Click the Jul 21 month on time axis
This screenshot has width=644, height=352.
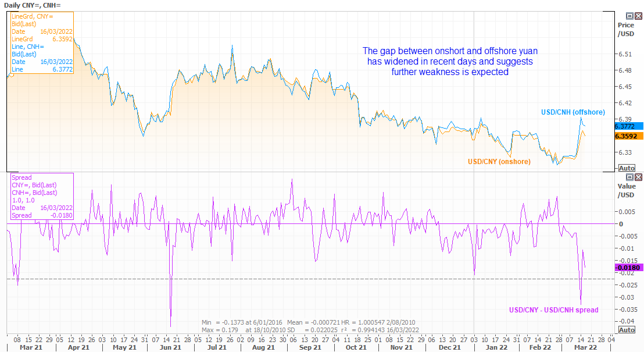pyautogui.click(x=216, y=347)
